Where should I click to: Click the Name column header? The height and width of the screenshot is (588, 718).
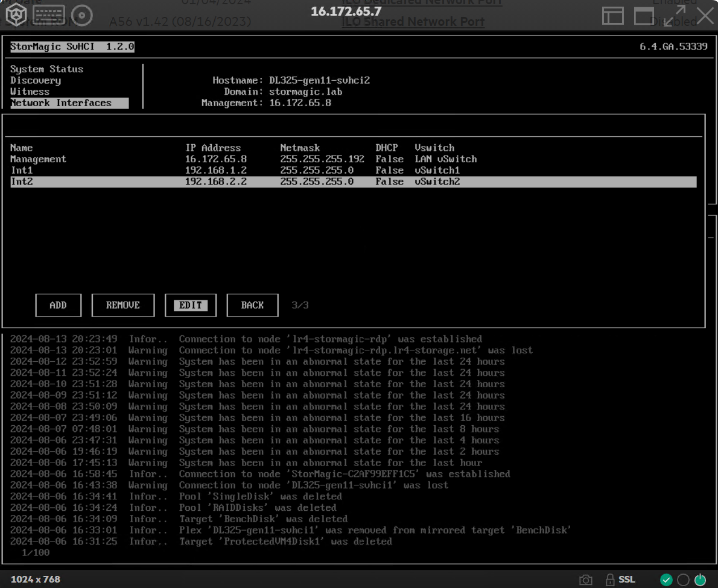click(x=22, y=148)
